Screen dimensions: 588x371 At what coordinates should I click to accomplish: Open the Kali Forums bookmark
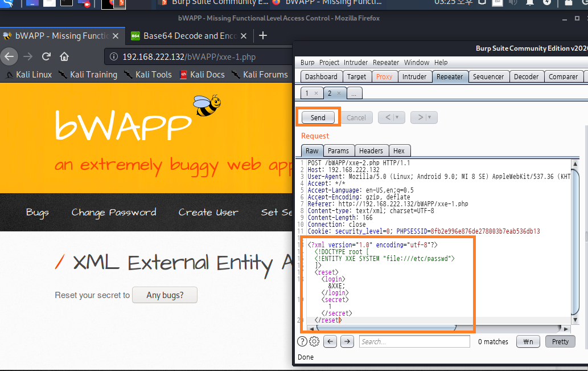coord(260,75)
